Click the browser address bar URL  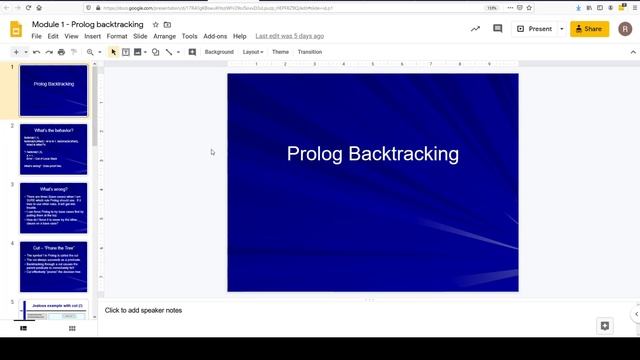coord(218,8)
